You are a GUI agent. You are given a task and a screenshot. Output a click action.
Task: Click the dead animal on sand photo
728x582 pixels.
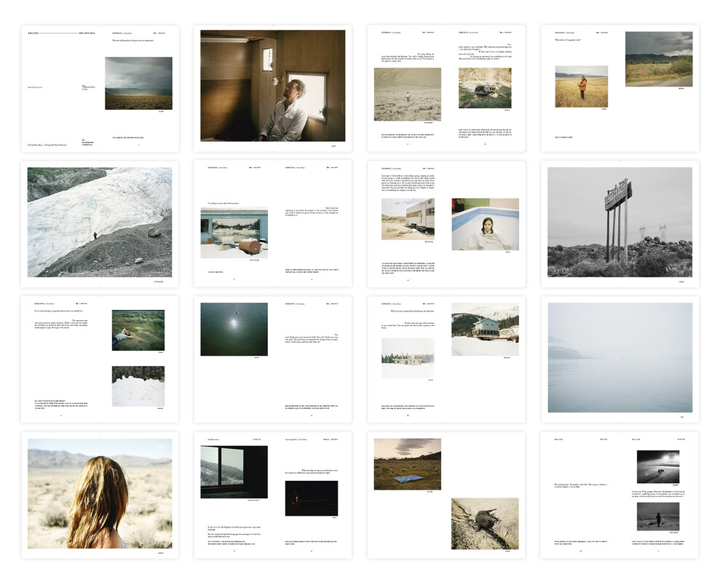[x=485, y=523]
